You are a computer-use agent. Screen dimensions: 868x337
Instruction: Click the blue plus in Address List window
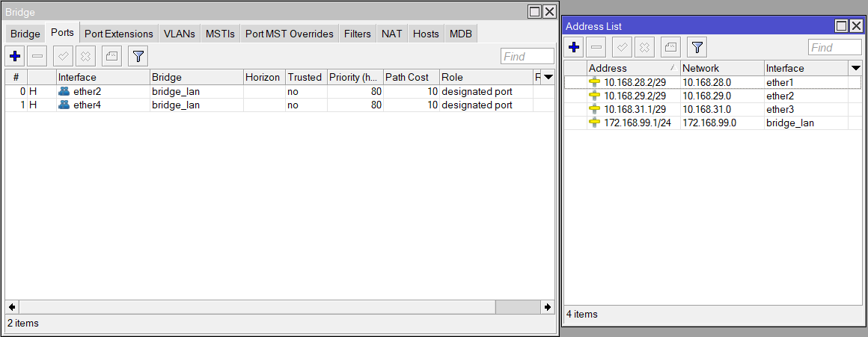point(574,48)
